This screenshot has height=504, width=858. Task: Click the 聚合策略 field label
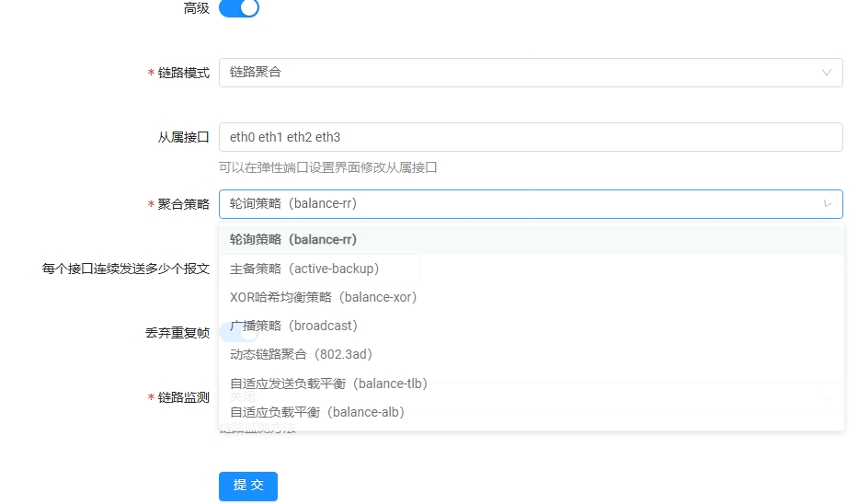183,204
